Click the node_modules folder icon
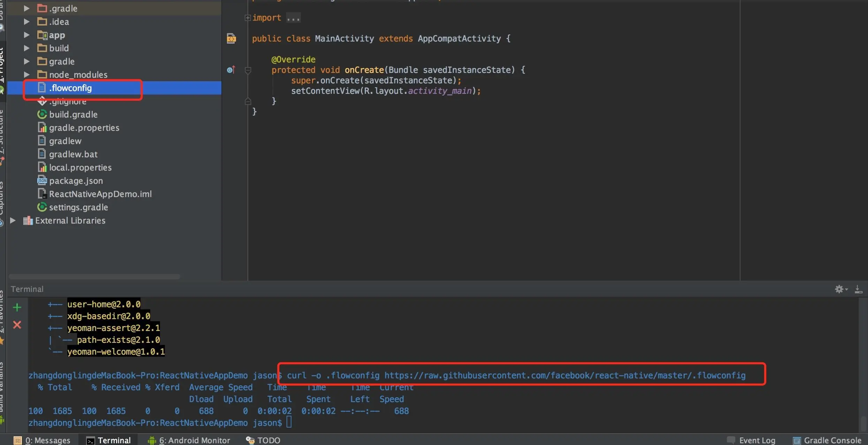Screen dimensions: 868x445 click(x=42, y=75)
